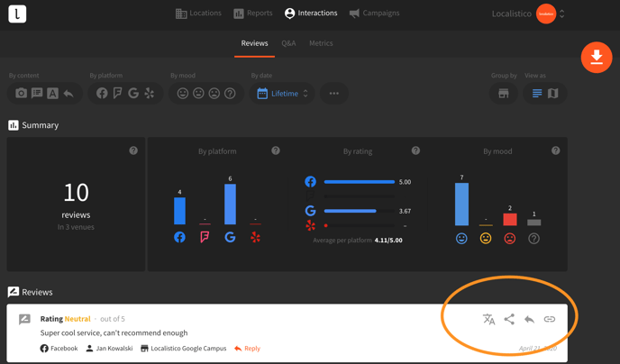Viewport: 620px width, 364px height.
Task: Switch to the Q&A tab
Action: coord(288,43)
